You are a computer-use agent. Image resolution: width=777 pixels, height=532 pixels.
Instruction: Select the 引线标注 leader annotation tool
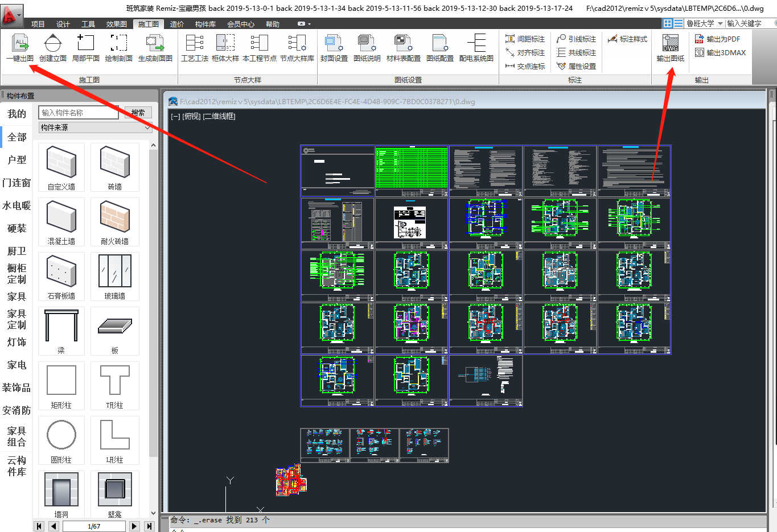point(576,39)
